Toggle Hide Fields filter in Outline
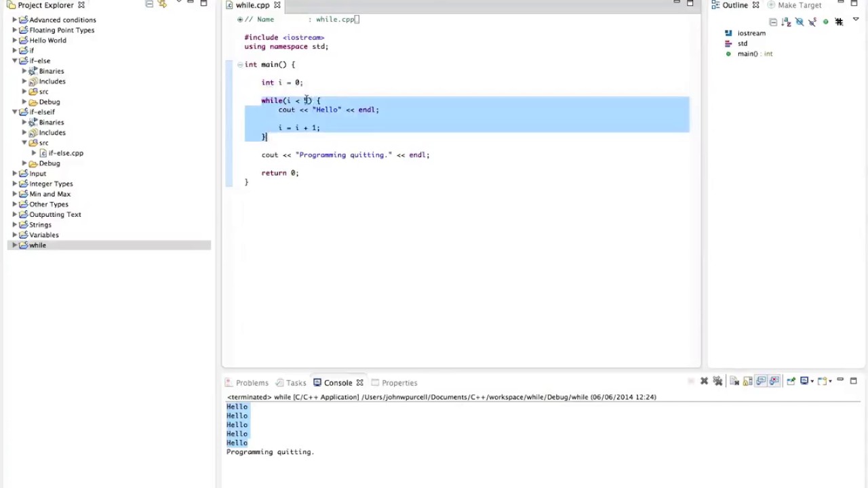The width and height of the screenshot is (868, 488). point(800,22)
